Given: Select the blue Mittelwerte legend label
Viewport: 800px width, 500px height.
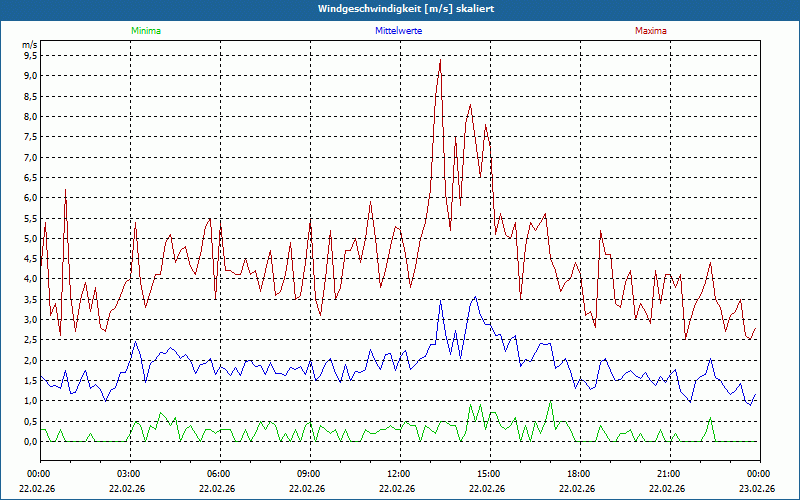Looking at the screenshot, I should [x=398, y=31].
